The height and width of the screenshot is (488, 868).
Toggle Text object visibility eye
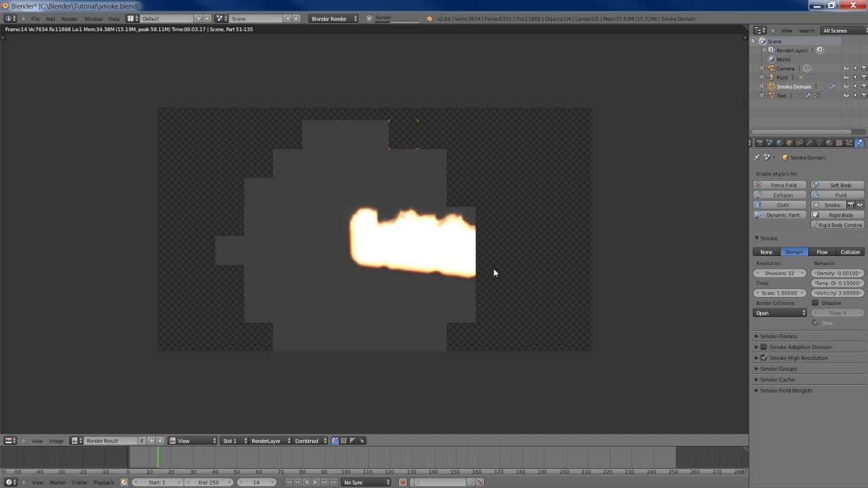point(846,96)
